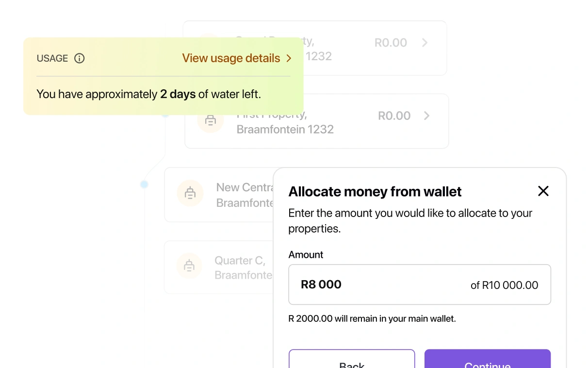This screenshot has width=588, height=368.
Task: Close the Allocate money from wallet dialog
Action: coord(543,191)
